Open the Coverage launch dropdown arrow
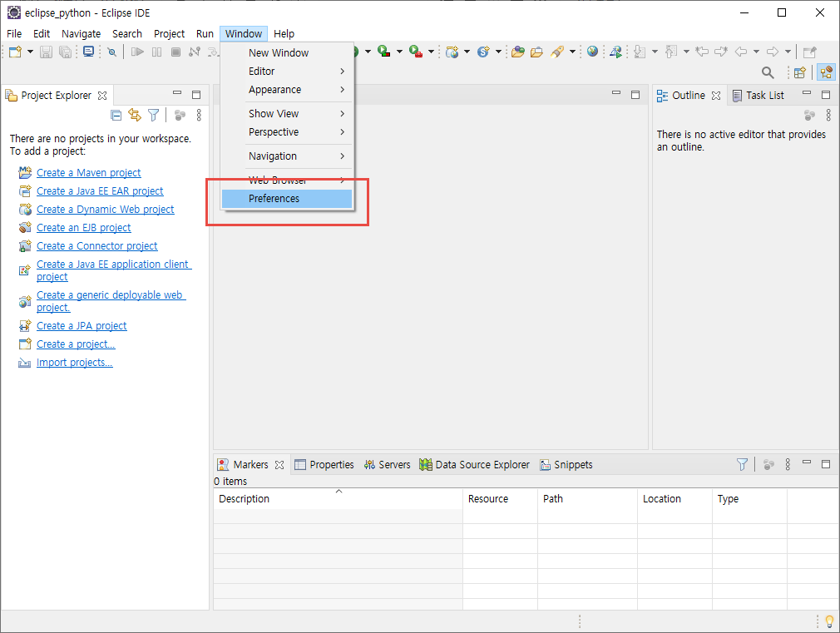This screenshot has height=633, width=840. click(399, 52)
